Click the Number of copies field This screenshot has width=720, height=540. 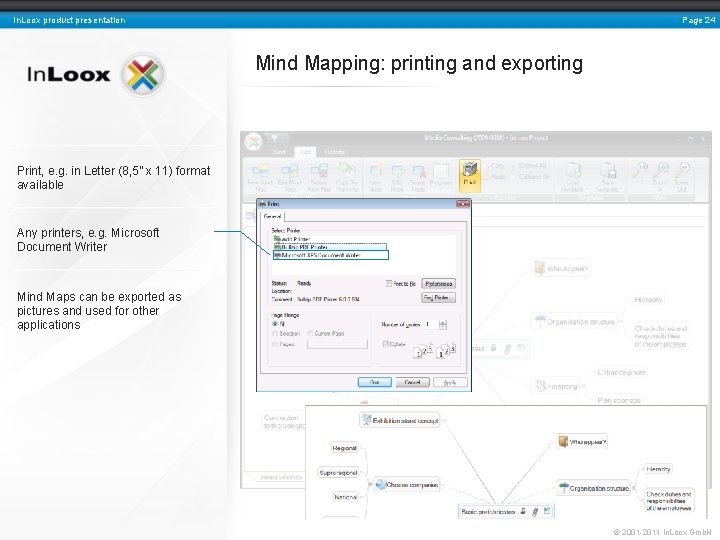click(431, 325)
